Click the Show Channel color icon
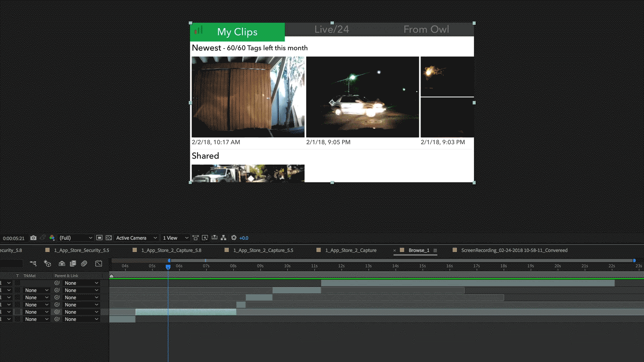The image size is (644, 362). (x=52, y=238)
